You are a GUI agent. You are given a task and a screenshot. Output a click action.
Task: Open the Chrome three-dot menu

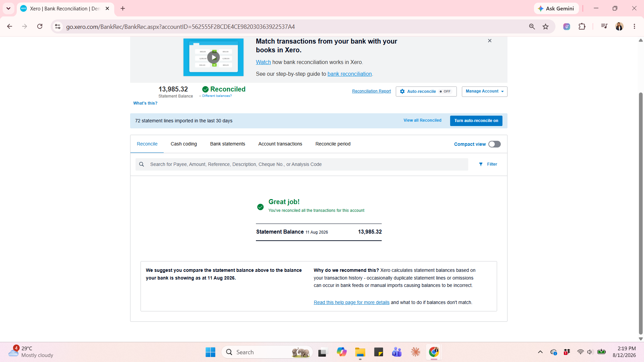pyautogui.click(x=634, y=26)
